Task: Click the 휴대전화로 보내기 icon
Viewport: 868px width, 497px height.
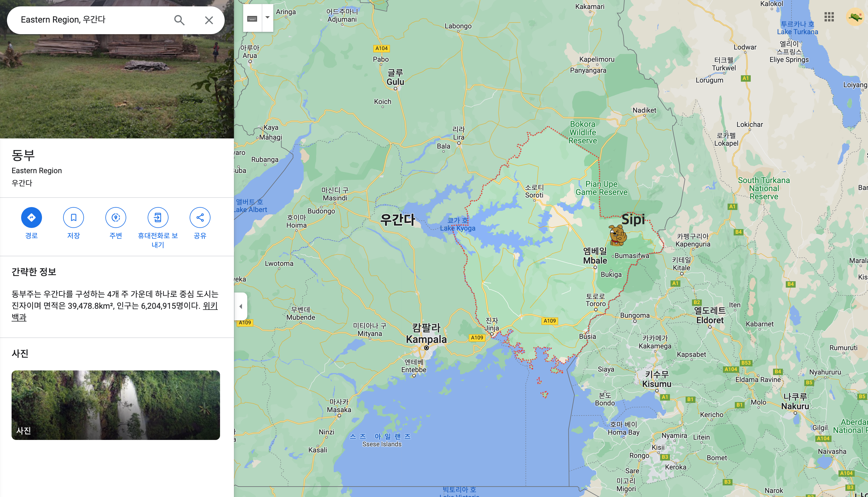Action: tap(158, 218)
